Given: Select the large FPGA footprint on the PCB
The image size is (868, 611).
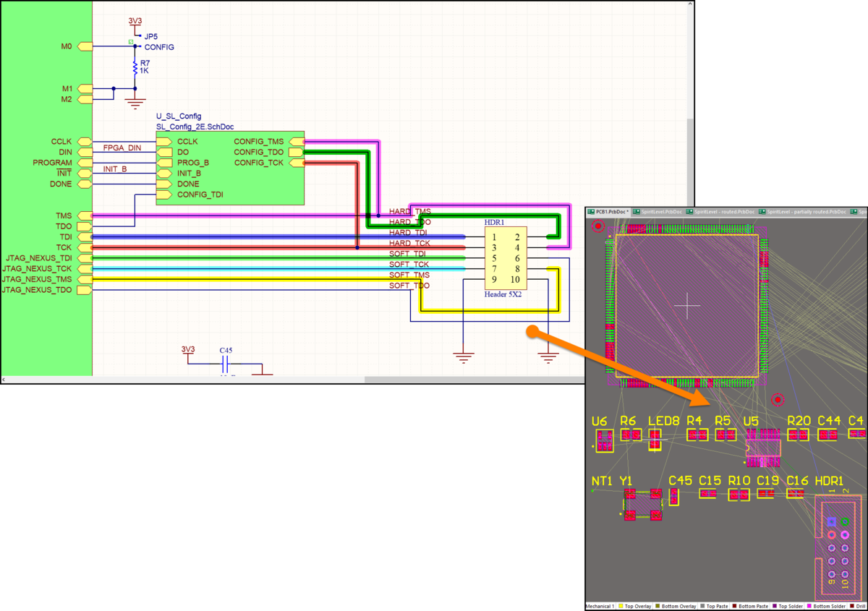Looking at the screenshot, I should coord(687,306).
